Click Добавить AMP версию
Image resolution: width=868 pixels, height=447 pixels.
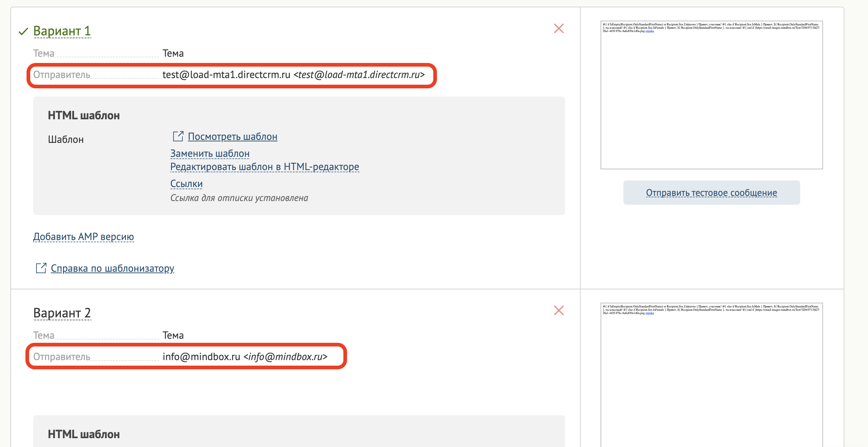pos(84,237)
